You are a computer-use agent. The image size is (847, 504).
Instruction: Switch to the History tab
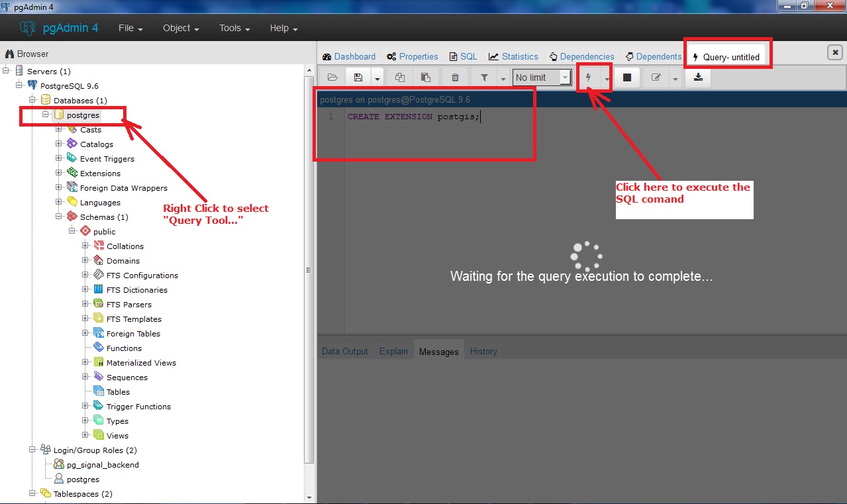483,351
